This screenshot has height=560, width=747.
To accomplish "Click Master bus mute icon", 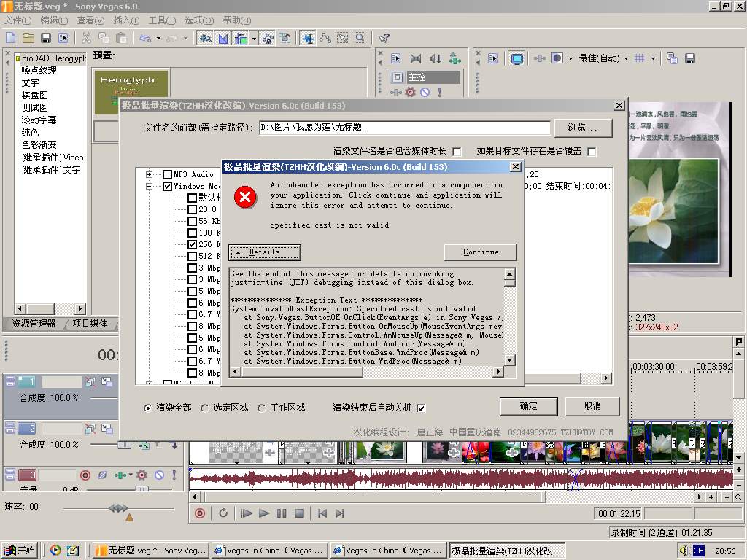I will (x=425, y=92).
